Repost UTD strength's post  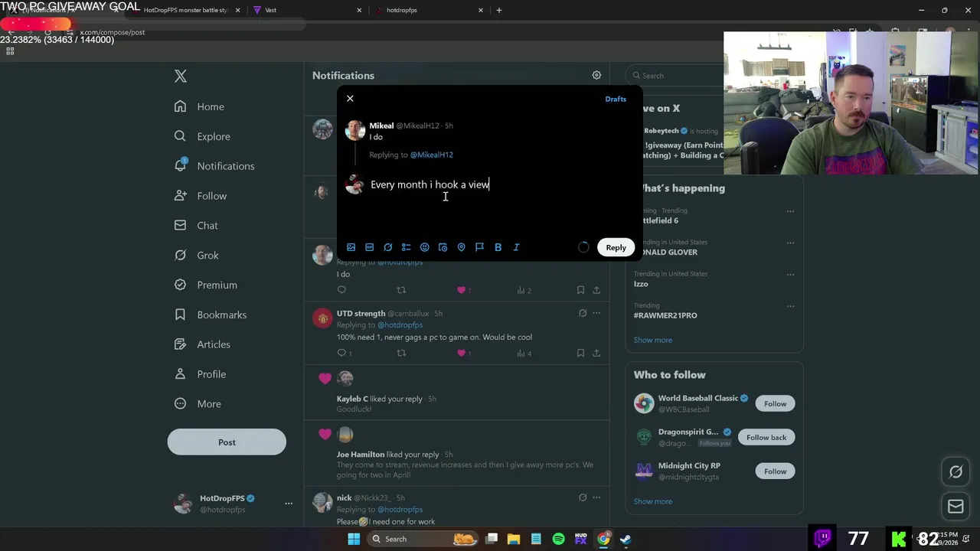[x=401, y=353]
